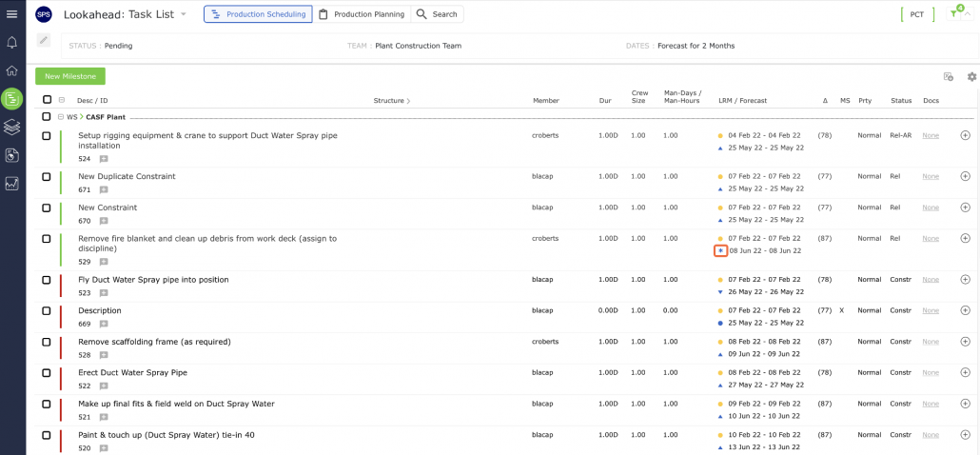Screen dimensions: 980x455
Task: Click the Member column header
Action: tap(546, 101)
